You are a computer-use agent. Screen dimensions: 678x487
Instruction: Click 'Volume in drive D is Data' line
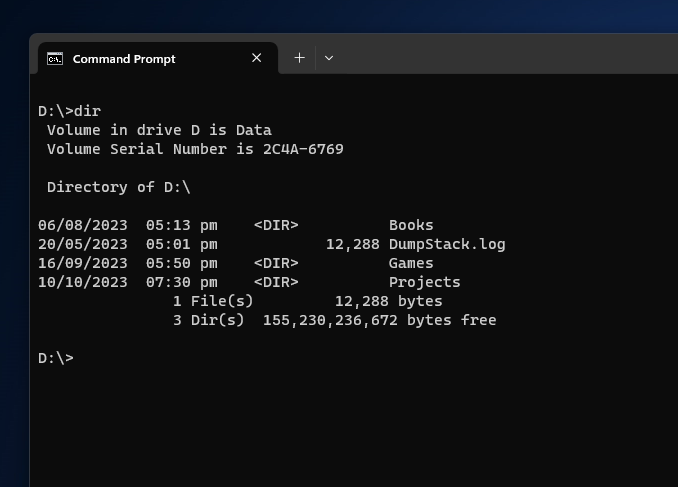point(159,130)
